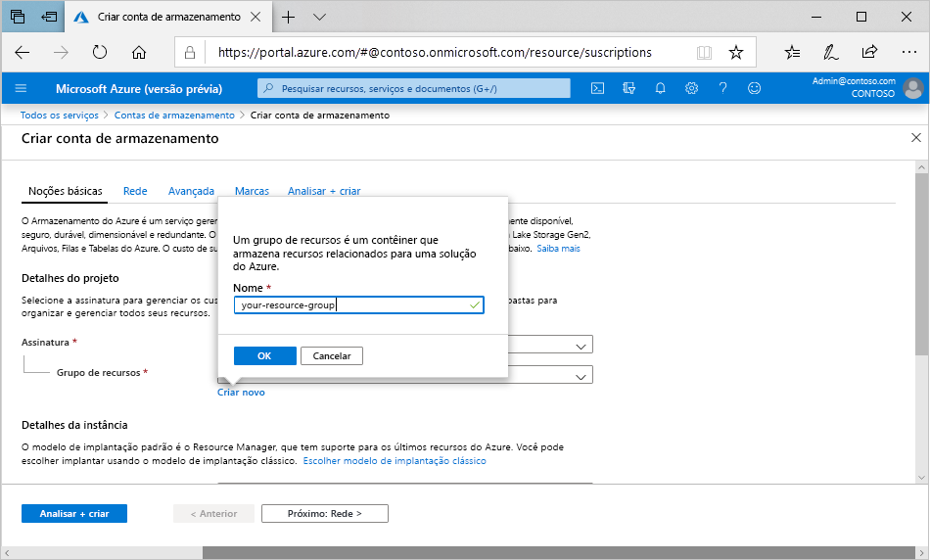The width and height of the screenshot is (930, 560).
Task: Go to the browser home page
Action: pos(139,52)
